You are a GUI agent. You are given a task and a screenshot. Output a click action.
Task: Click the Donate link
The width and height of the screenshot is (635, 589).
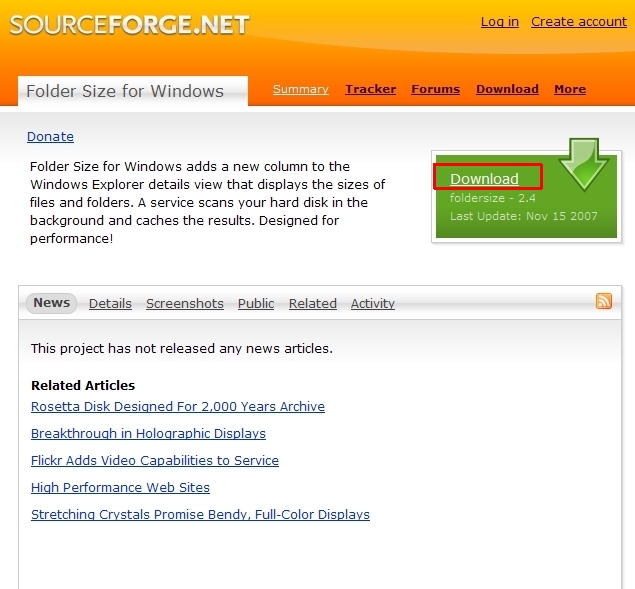pyautogui.click(x=50, y=137)
